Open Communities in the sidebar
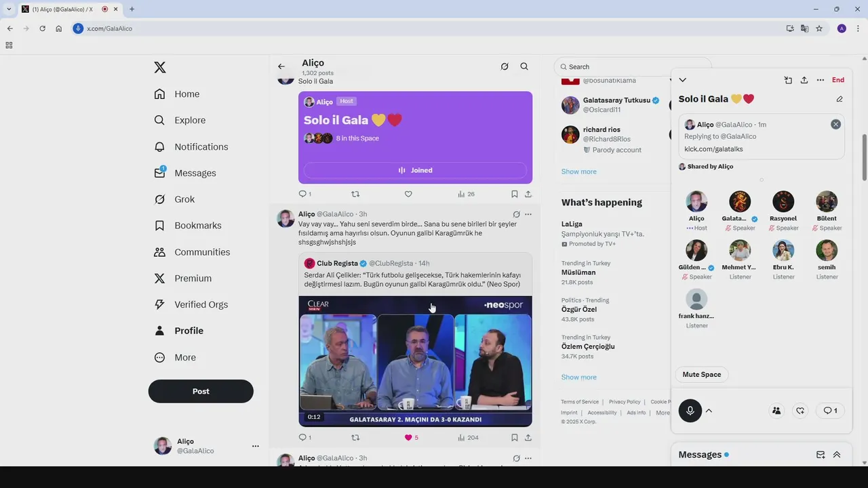The image size is (868, 488). pos(192,252)
